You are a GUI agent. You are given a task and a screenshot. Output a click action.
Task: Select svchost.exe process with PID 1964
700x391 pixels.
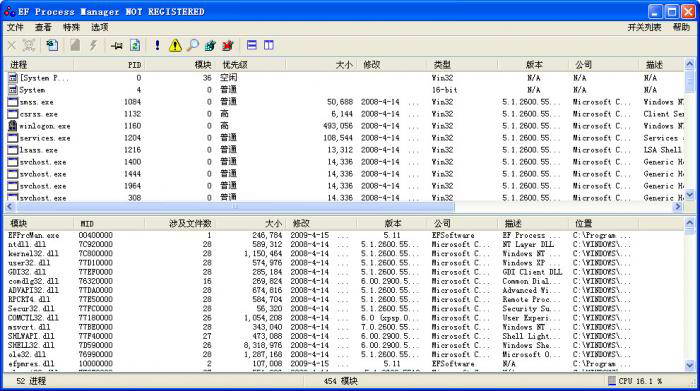[x=344, y=186]
